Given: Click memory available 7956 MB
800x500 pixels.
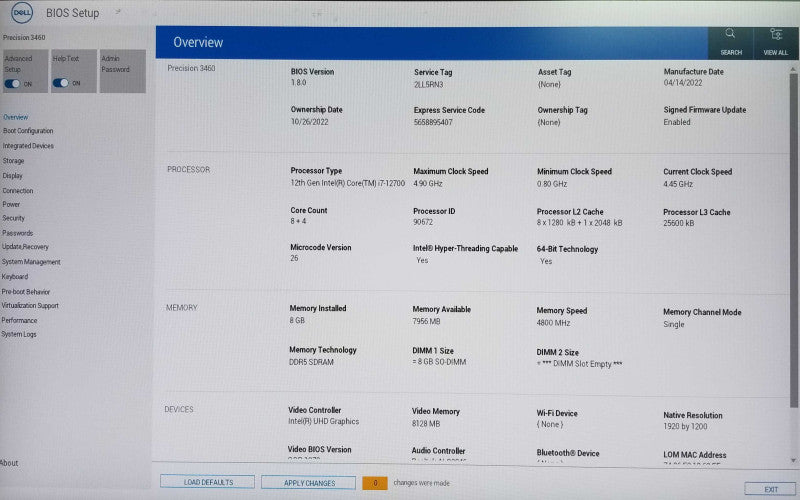Looking at the screenshot, I should tap(426, 321).
